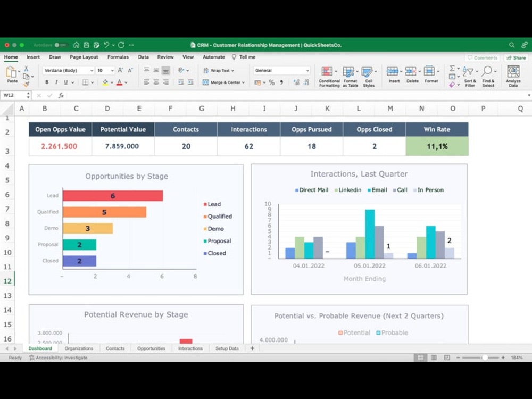This screenshot has width=532, height=399.
Task: Expand Merge & Center options
Action: tap(243, 82)
